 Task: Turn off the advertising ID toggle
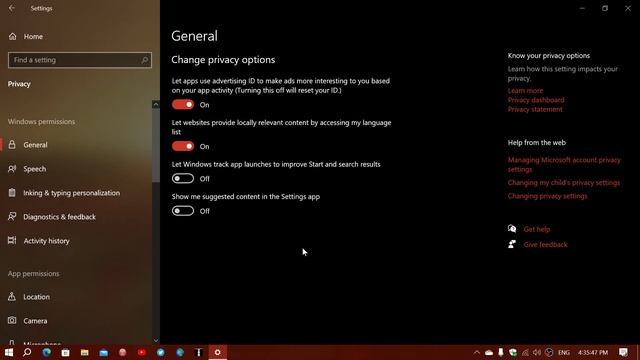183,104
